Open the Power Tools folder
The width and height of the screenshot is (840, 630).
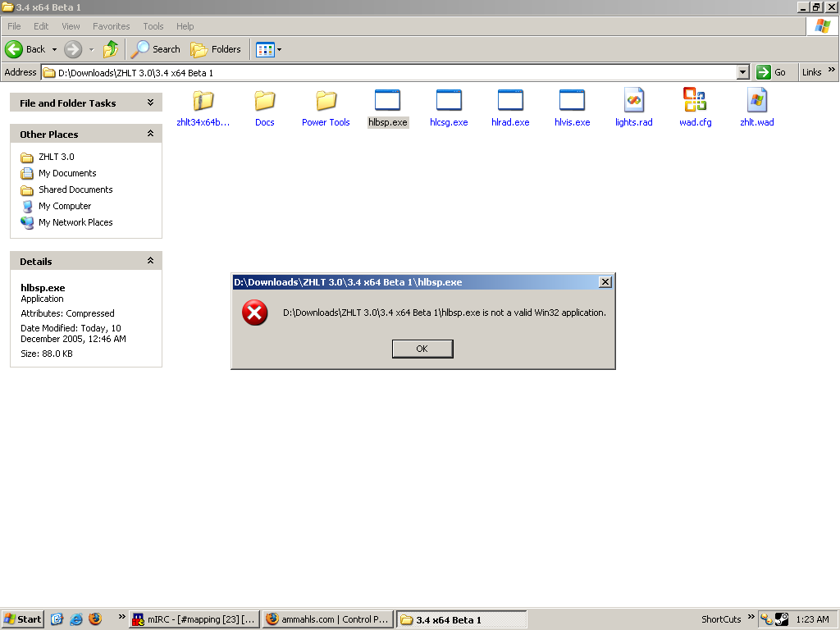click(x=326, y=101)
